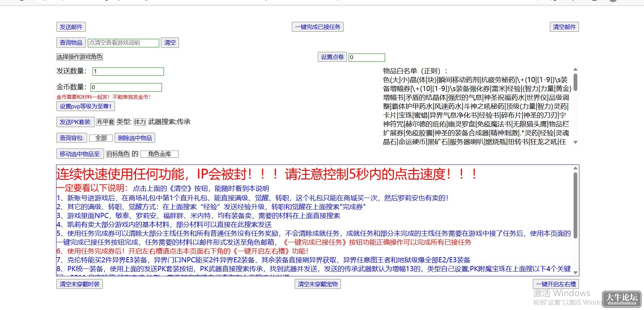Click the 清空未穿戴时装 button
644x310 pixels.
click(80, 284)
